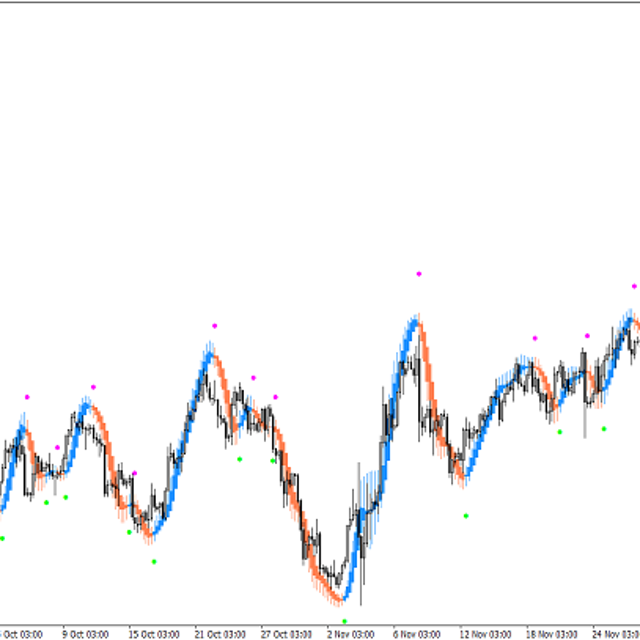Select the 12 Nov 03:00 axis label

coord(485,633)
